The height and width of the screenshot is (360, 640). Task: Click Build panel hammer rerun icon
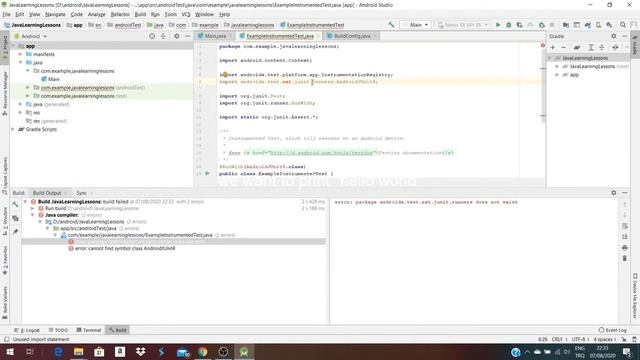[15, 204]
